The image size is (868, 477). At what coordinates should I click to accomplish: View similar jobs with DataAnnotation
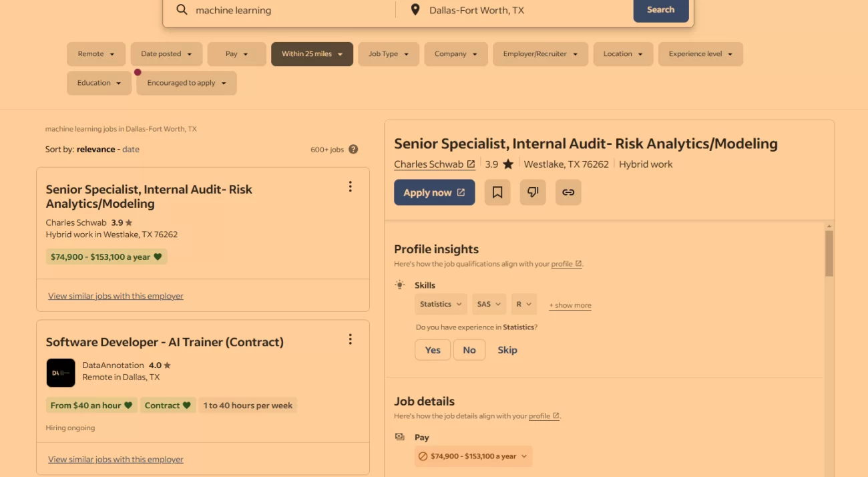click(x=116, y=460)
